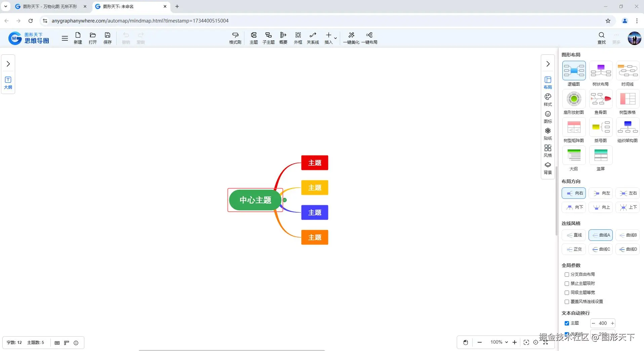Click the user avatar picture

[x=634, y=38]
